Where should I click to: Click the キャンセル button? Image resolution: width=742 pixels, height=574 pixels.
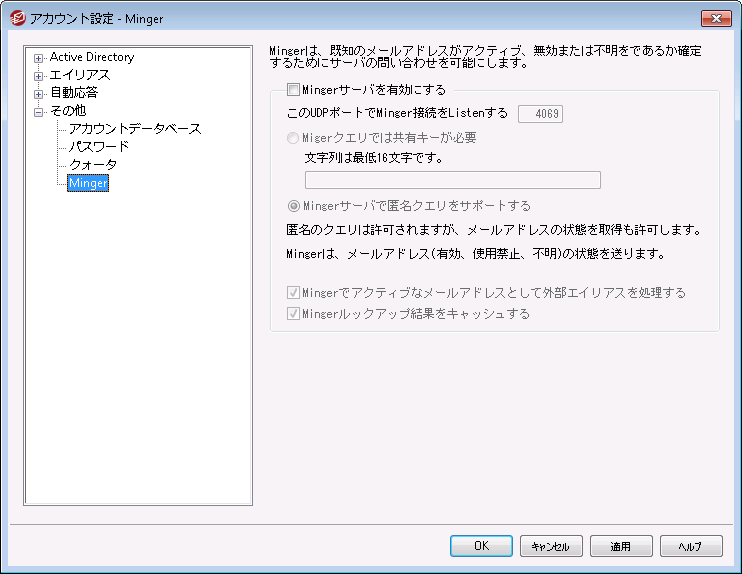[551, 546]
